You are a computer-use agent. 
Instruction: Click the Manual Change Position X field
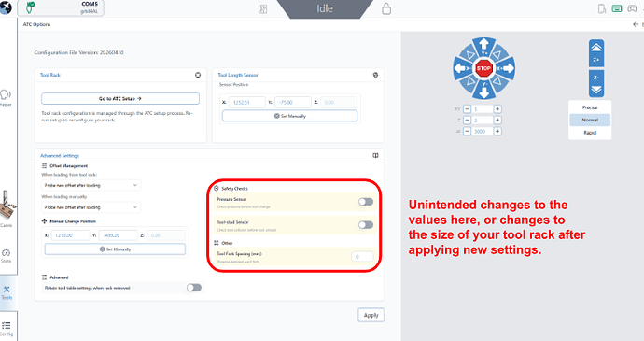click(x=71, y=235)
